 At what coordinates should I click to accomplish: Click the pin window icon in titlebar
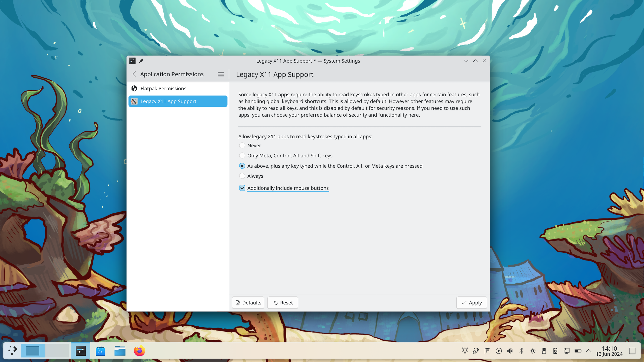click(x=141, y=61)
